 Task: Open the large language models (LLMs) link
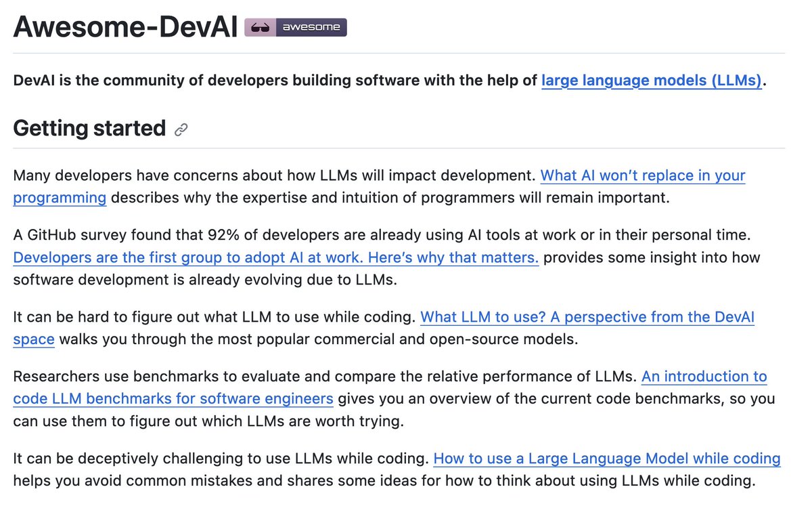point(652,81)
